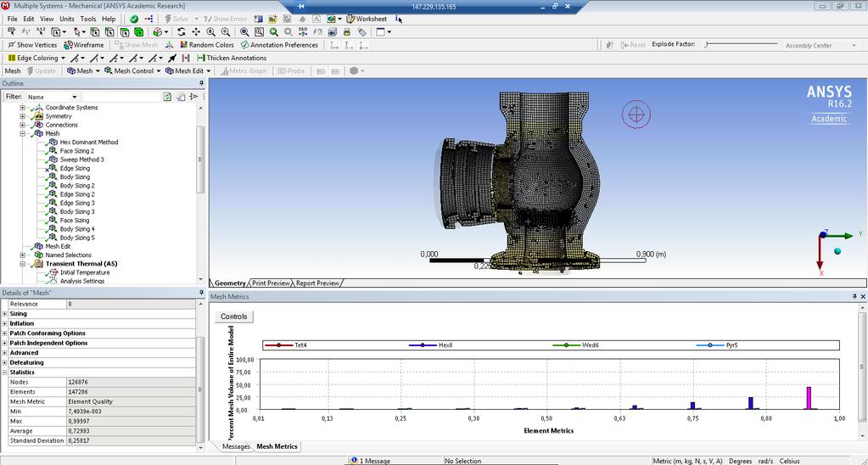Expand the Sizing section in Details
Viewport: 868px width, 465px height.
pos(5,314)
